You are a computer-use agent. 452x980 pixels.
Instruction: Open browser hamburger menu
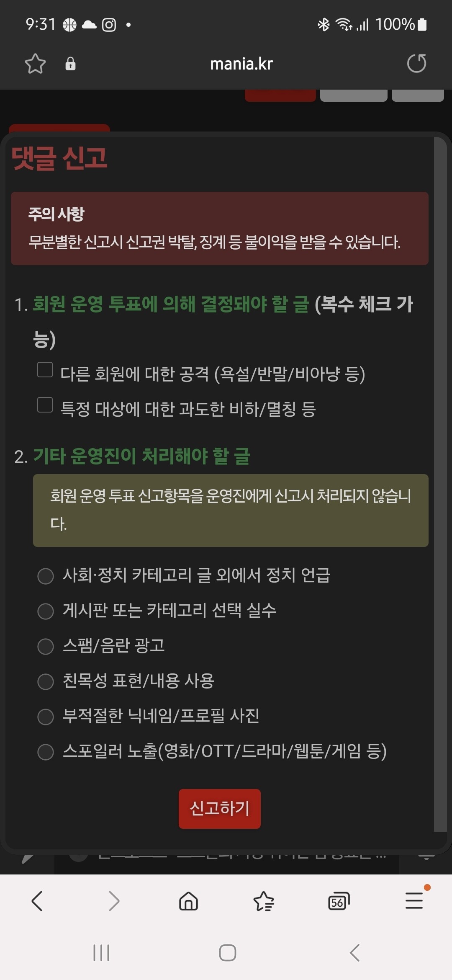tap(414, 900)
